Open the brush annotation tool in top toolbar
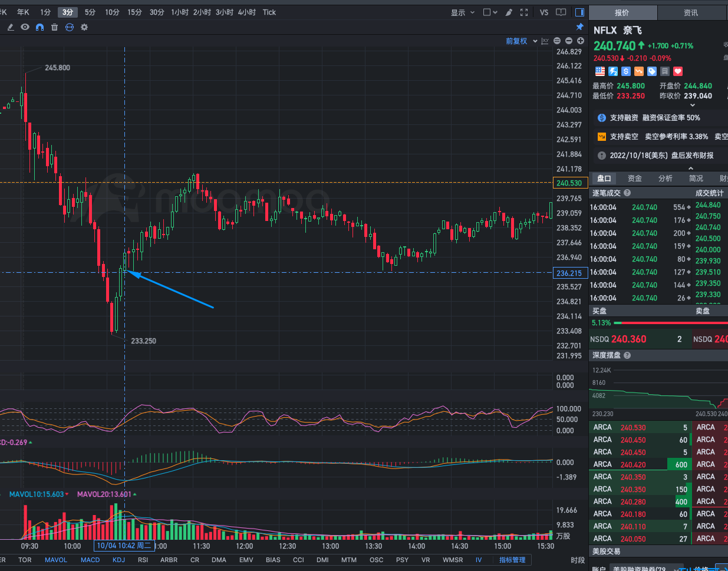728x571 pixels. click(509, 12)
